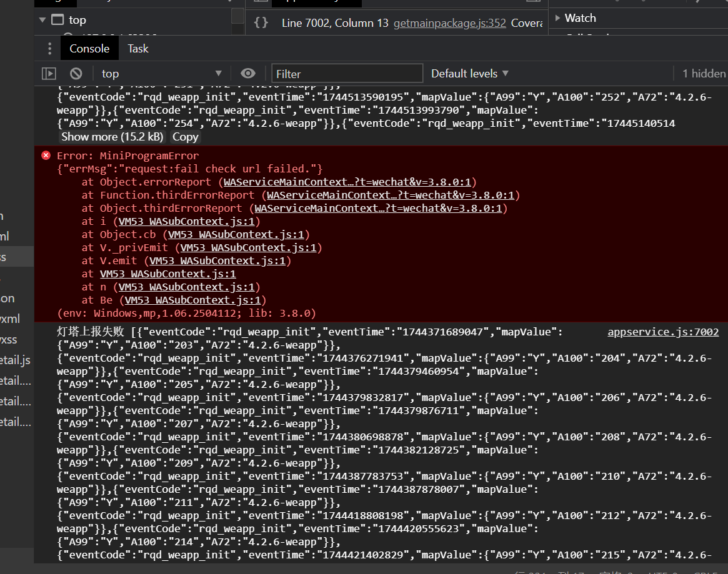Expand the Watch section
This screenshot has height=574, width=728.
pos(557,18)
